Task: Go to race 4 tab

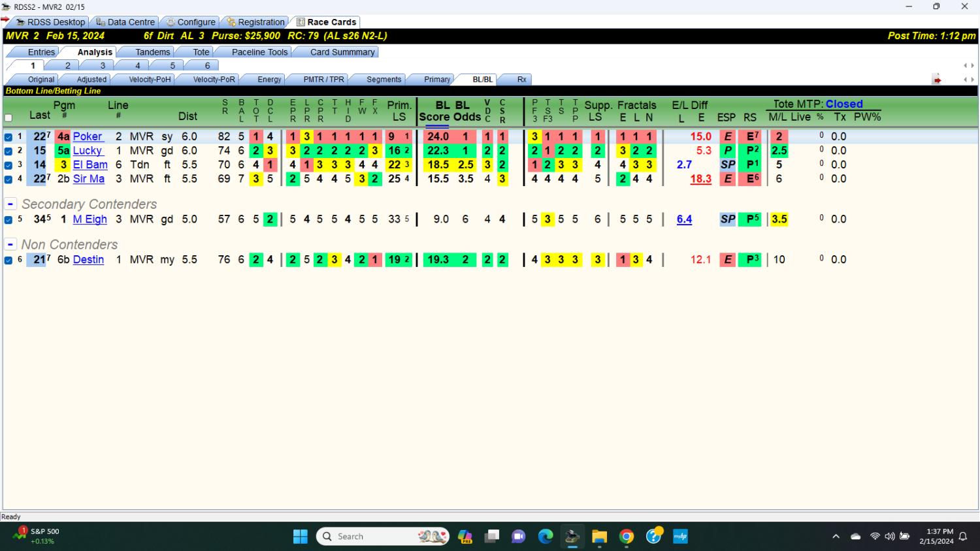Action: click(x=138, y=65)
